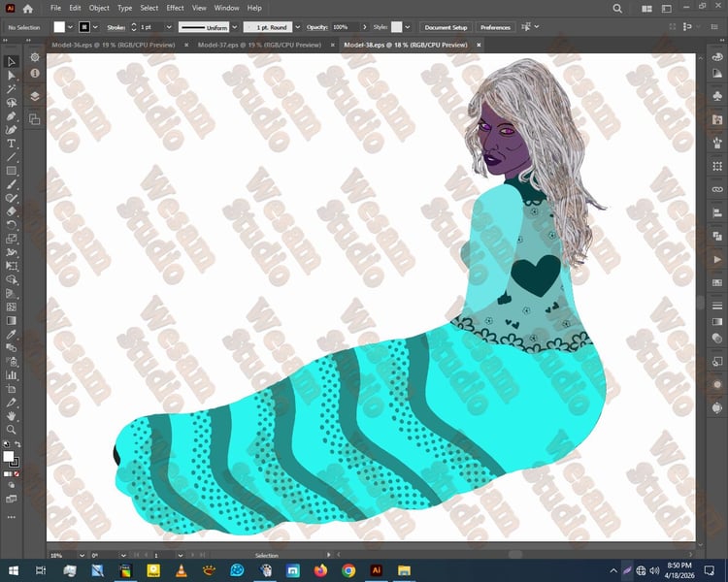Select the Rotate tool
This screenshot has width=728, height=582.
[x=11, y=225]
